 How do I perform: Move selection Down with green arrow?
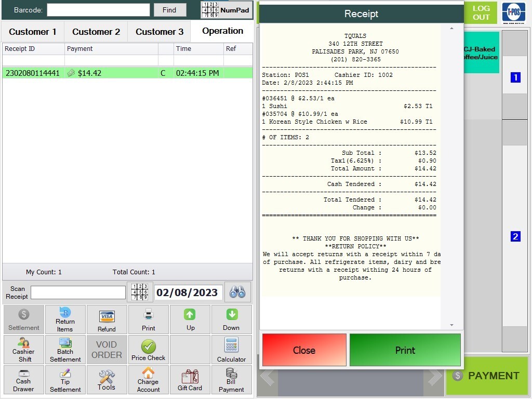tap(231, 320)
